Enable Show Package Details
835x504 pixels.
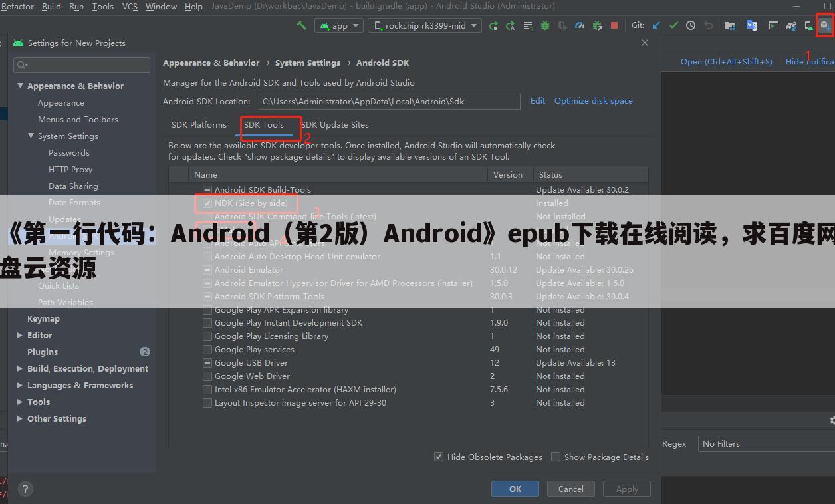556,457
